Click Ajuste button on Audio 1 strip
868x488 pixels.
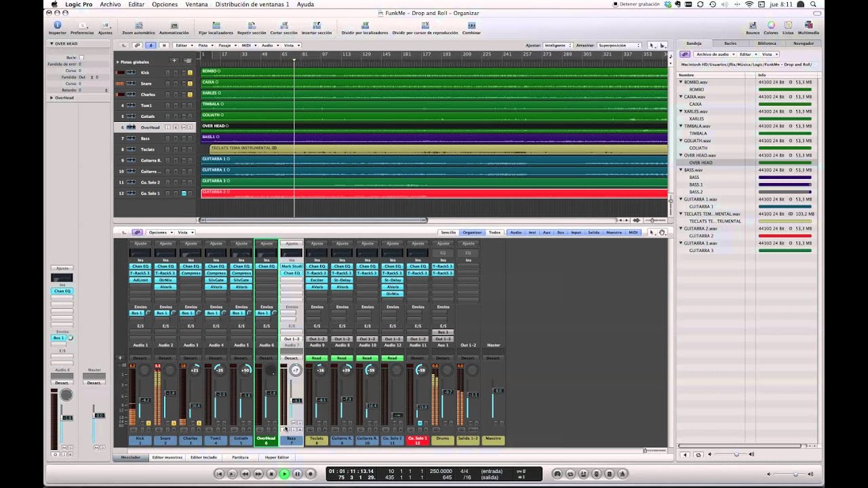140,243
